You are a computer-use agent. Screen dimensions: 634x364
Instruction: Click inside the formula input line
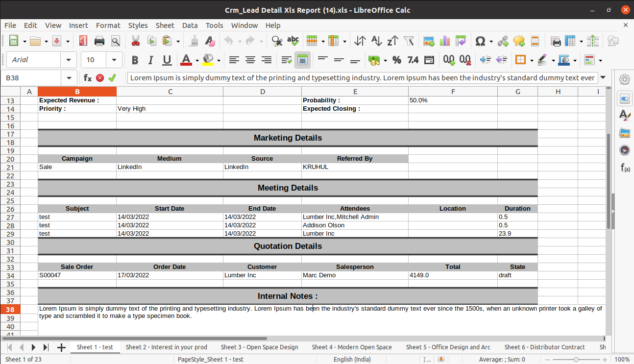point(363,77)
